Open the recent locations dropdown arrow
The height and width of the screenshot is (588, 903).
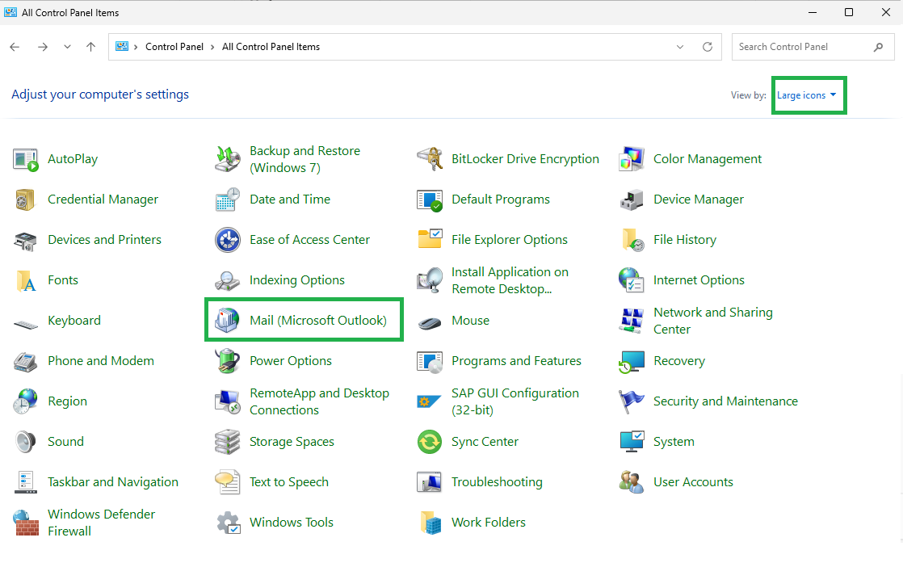[67, 47]
